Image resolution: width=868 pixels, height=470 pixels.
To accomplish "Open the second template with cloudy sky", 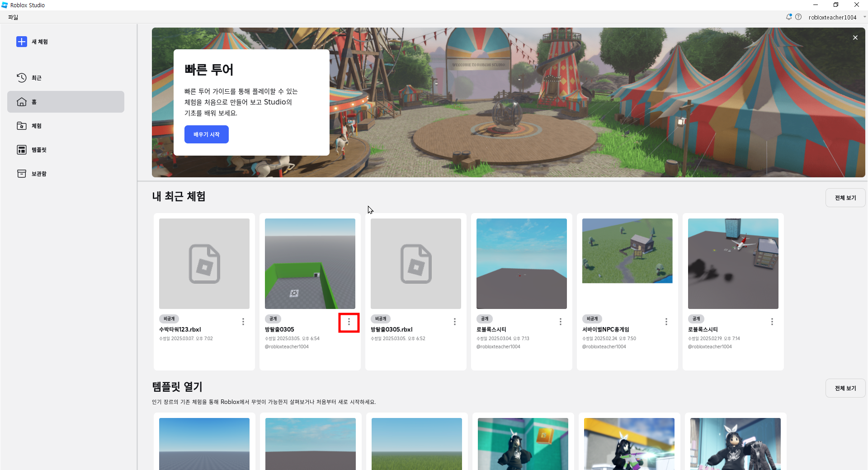I will click(x=311, y=444).
